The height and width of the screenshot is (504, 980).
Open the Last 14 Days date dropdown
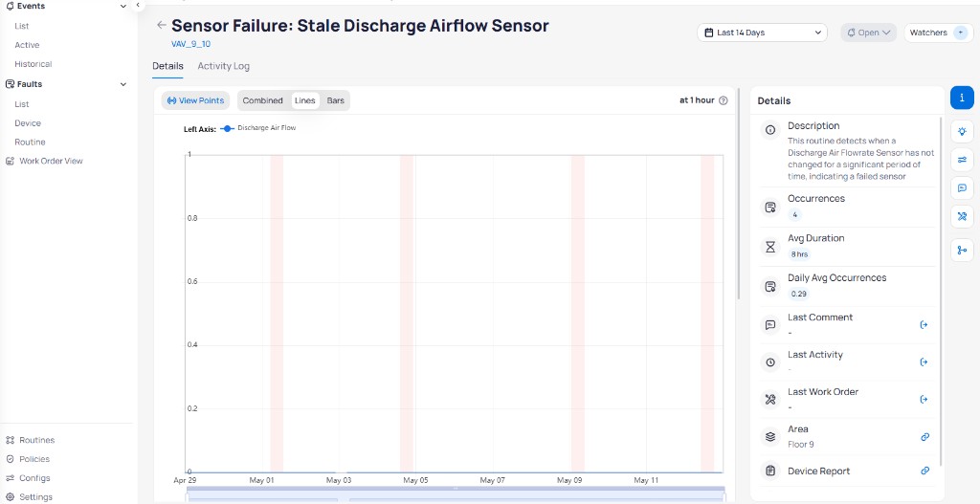pos(762,33)
